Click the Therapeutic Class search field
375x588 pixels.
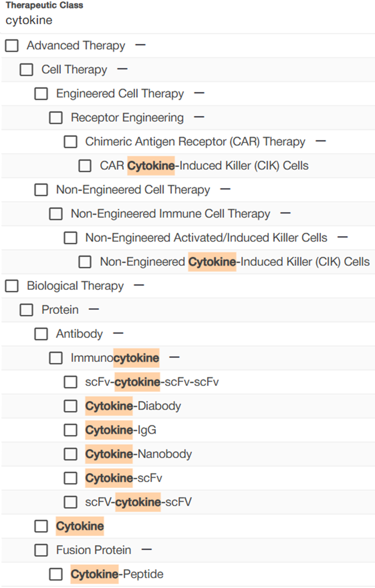(126, 20)
